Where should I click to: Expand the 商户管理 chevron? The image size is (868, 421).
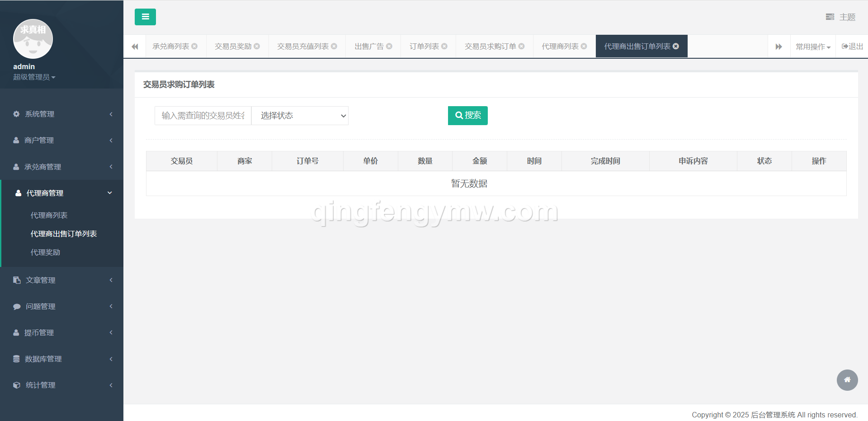111,140
